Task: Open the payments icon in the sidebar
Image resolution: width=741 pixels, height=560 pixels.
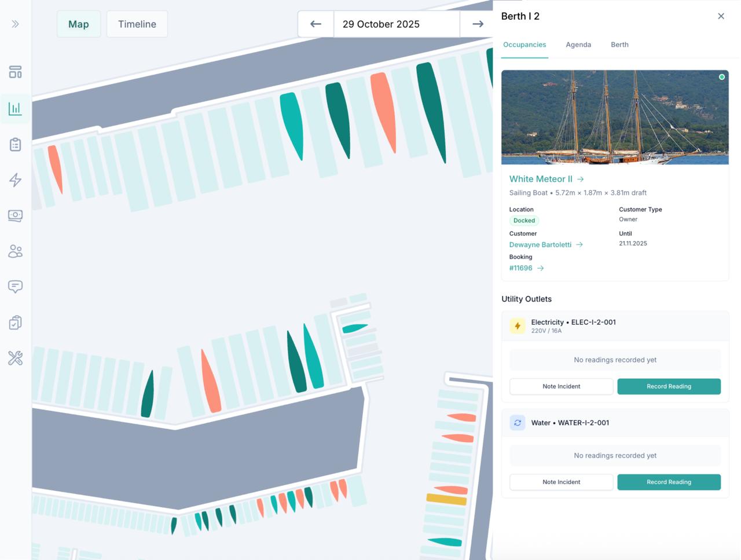Action: (x=15, y=215)
